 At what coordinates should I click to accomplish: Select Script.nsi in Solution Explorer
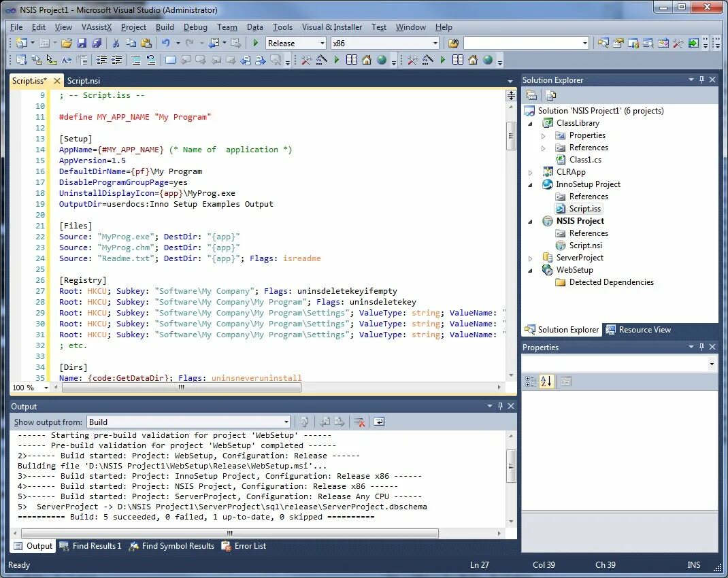point(586,245)
